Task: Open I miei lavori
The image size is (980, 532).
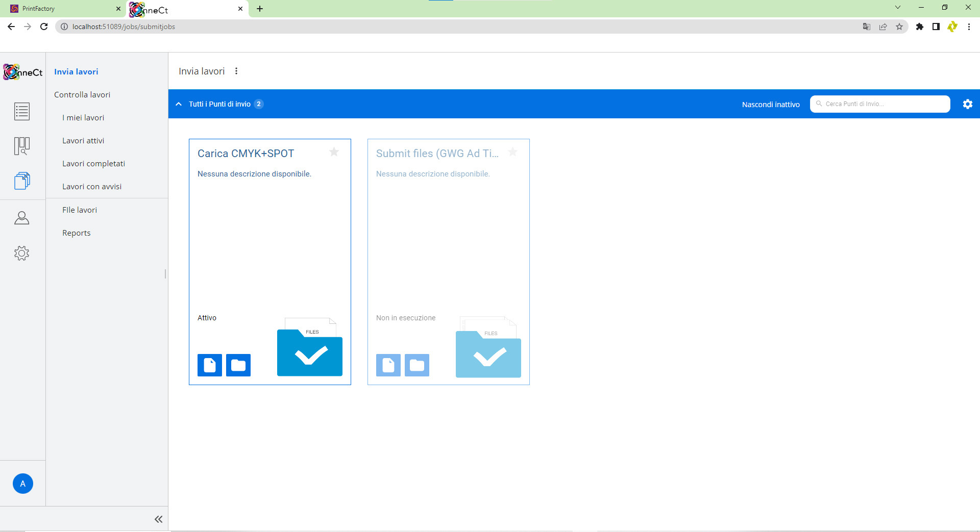Action: 83,118
